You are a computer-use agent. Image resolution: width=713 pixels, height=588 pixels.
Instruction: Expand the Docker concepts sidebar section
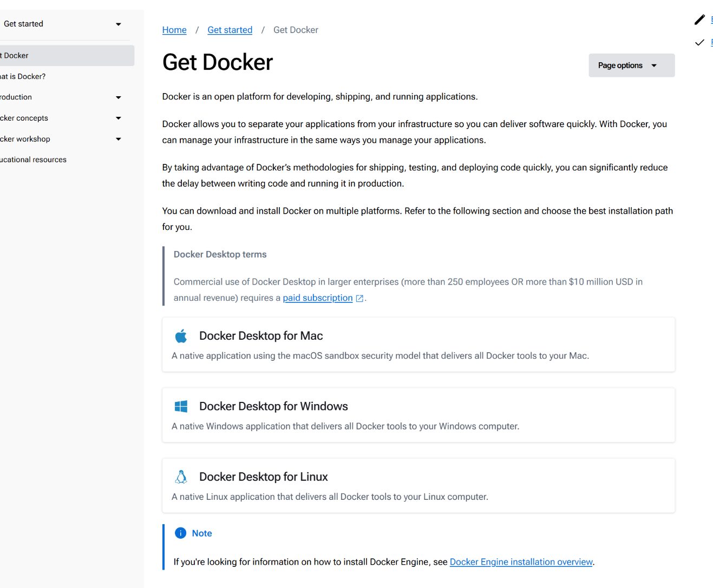[x=118, y=118]
